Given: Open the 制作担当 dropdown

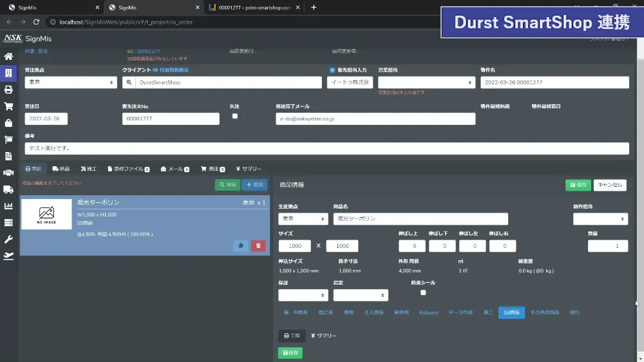Looking at the screenshot, I should (600, 219).
